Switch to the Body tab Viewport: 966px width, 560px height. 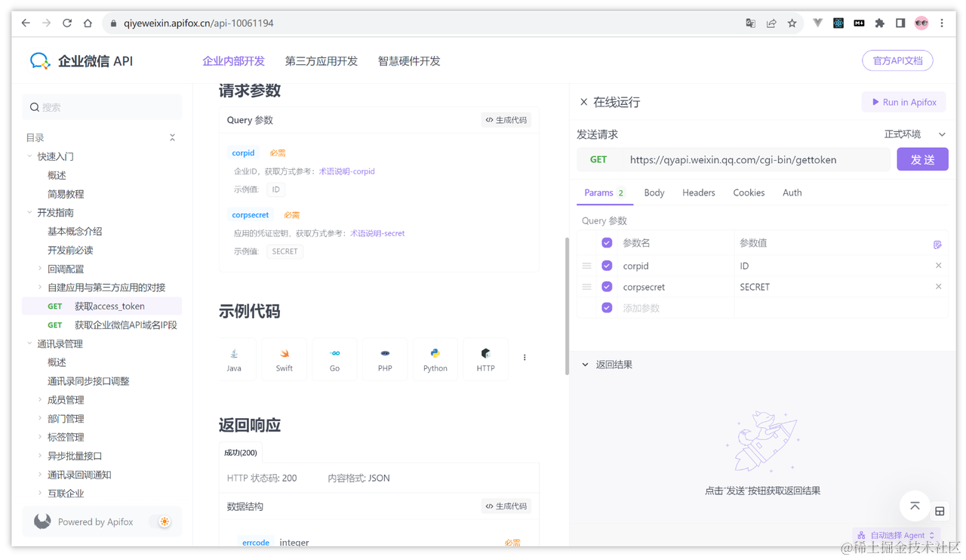tap(654, 193)
